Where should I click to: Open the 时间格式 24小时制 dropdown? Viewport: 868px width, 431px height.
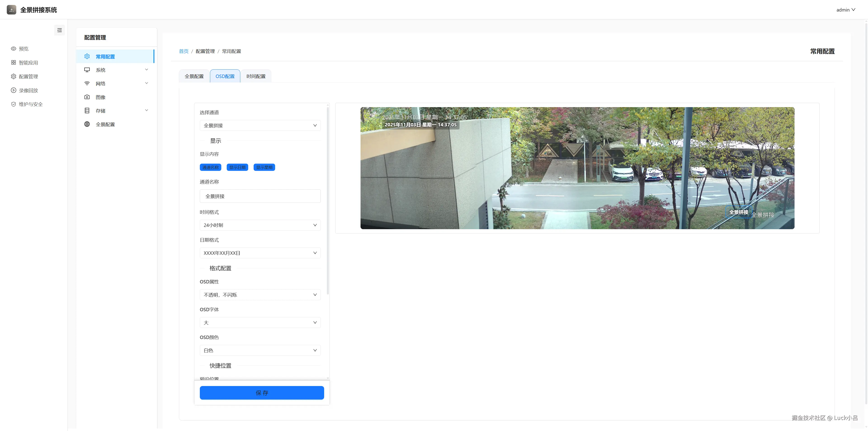click(260, 225)
